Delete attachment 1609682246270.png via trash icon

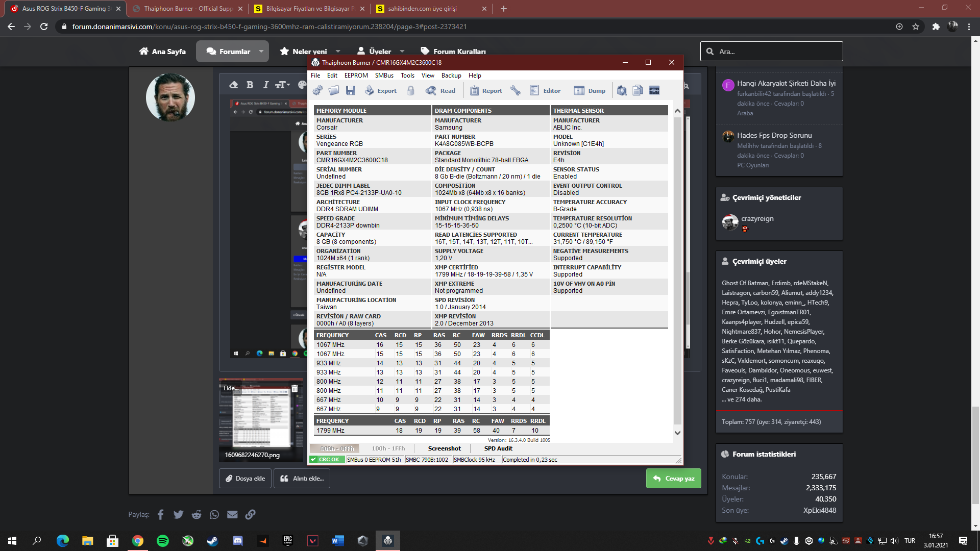tap(295, 389)
